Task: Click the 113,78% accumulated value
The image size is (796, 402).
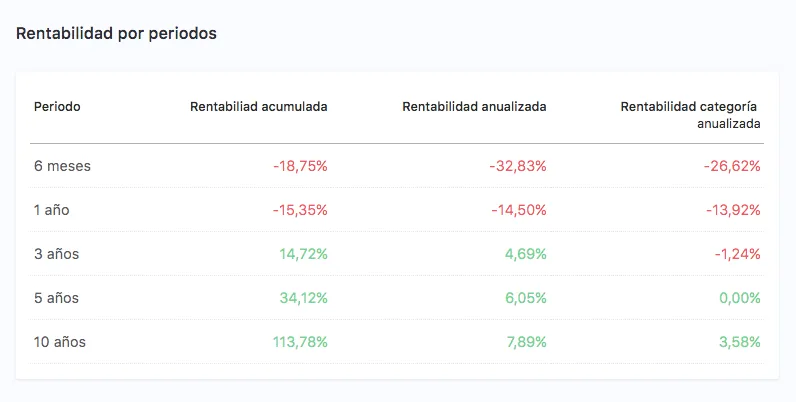Action: pos(300,342)
